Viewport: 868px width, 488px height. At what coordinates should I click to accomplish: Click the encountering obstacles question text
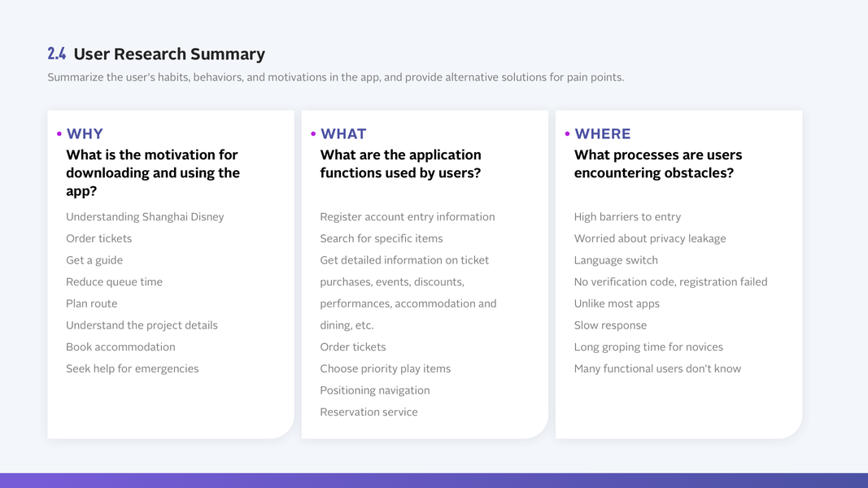tap(658, 163)
